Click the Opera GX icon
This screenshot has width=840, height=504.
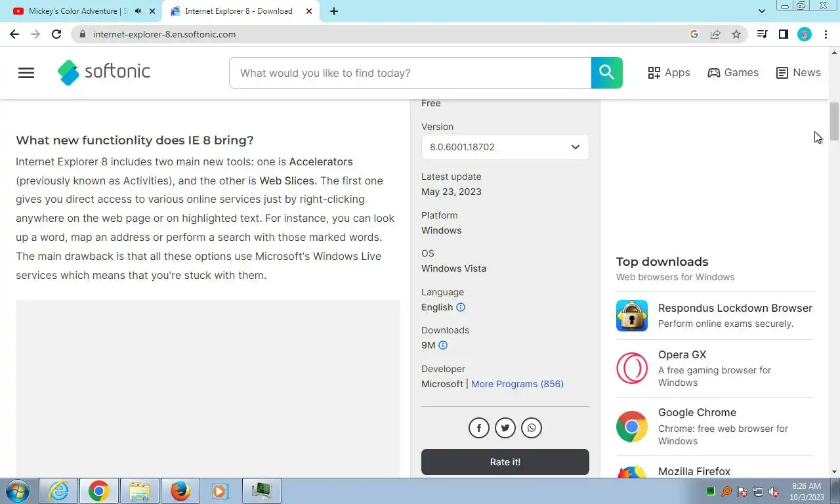click(x=632, y=368)
